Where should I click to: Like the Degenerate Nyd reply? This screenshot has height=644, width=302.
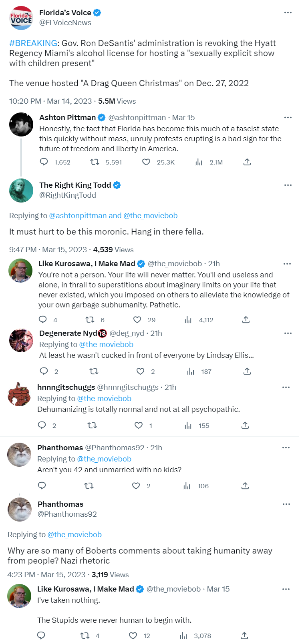(x=140, y=371)
